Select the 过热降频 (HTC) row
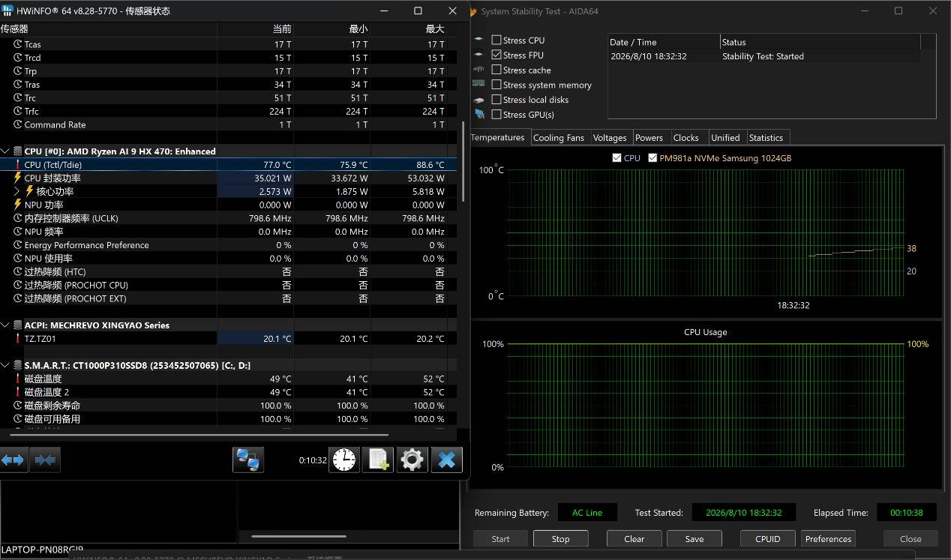The image size is (951, 560). [x=228, y=272]
